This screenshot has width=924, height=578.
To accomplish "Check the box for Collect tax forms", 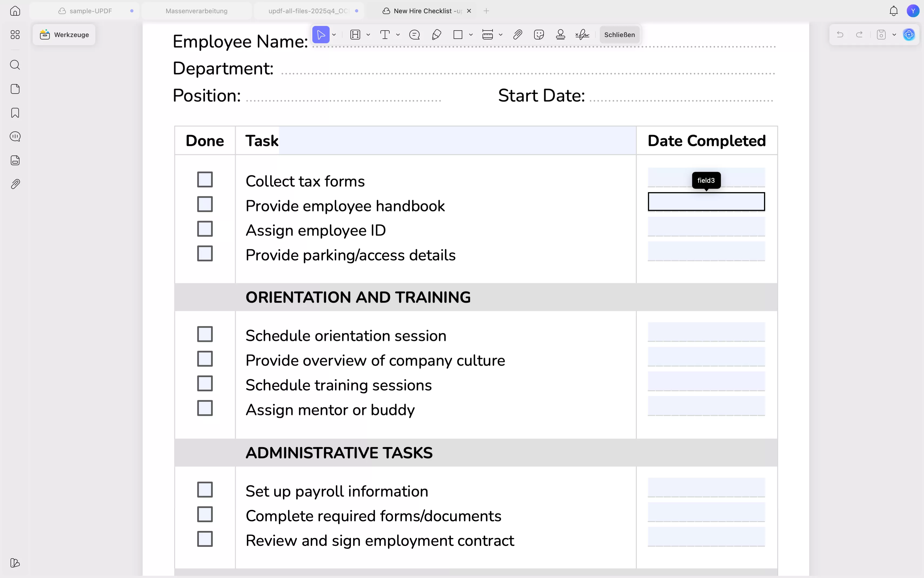I will point(205,179).
